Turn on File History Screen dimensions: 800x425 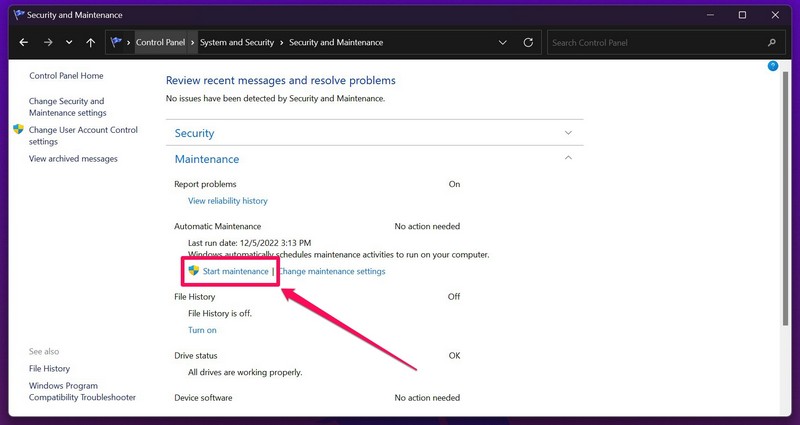point(202,330)
